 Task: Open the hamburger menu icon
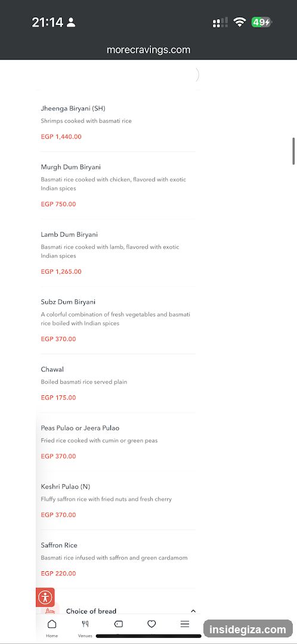pyautogui.click(x=185, y=624)
